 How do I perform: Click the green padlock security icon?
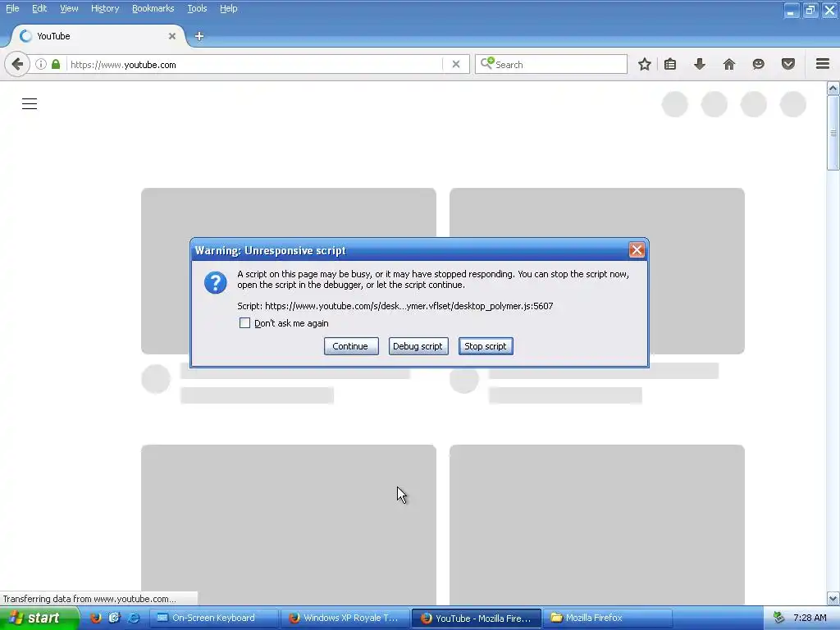pyautogui.click(x=56, y=64)
